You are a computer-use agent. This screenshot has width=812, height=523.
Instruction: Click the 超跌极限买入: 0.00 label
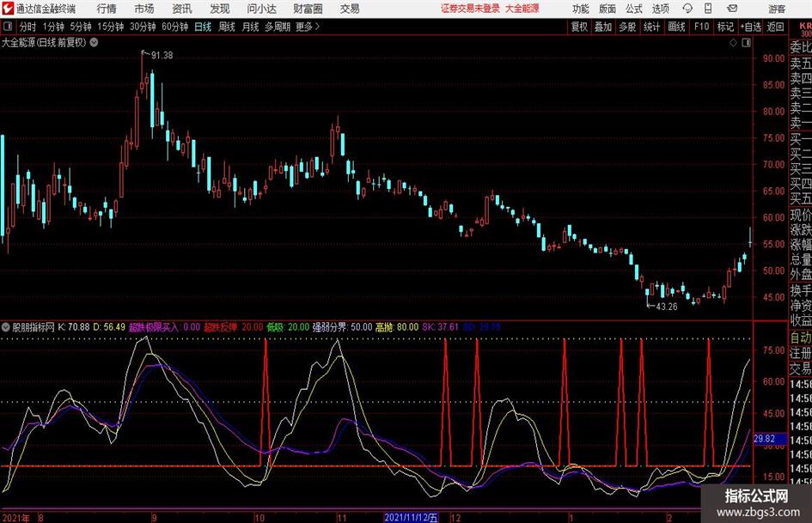click(x=164, y=327)
